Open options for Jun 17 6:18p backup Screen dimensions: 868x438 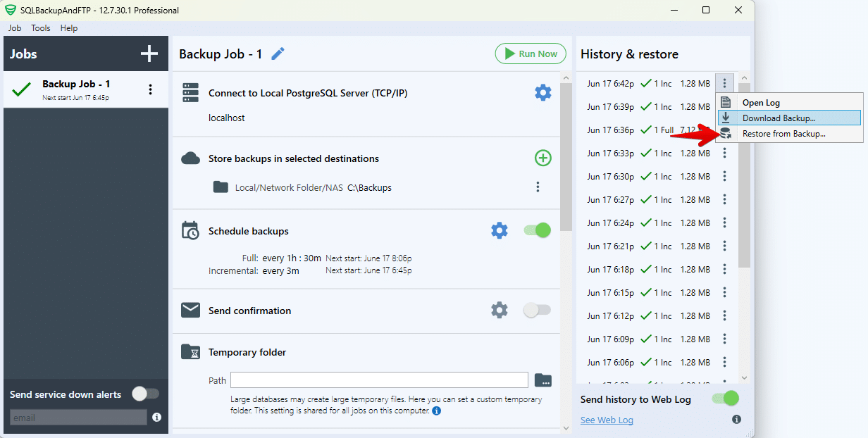(x=724, y=269)
